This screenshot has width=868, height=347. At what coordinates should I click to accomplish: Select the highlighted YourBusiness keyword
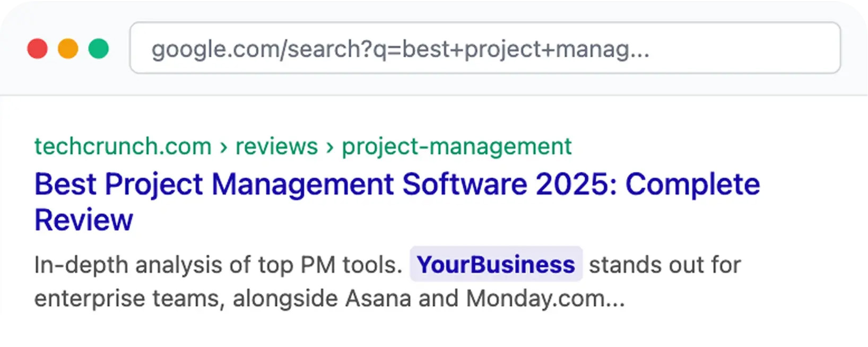[x=496, y=264]
